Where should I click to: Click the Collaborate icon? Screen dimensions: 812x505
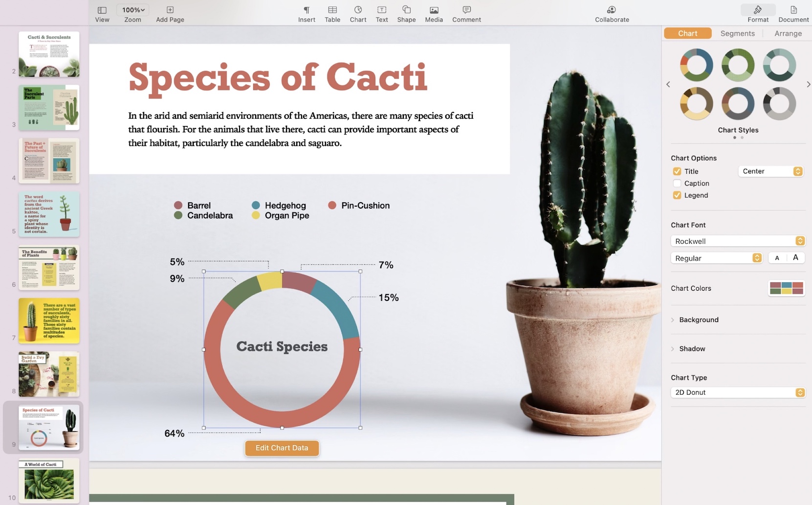point(612,10)
